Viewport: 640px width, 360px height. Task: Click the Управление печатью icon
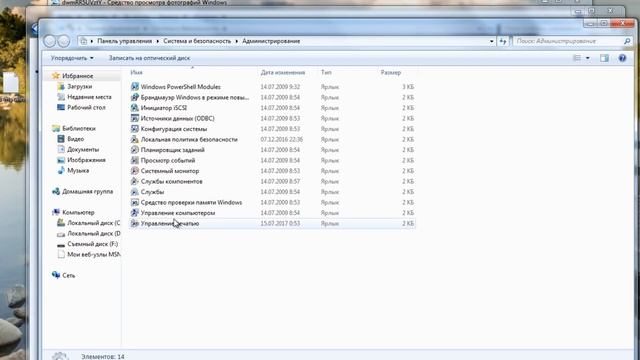tap(135, 223)
